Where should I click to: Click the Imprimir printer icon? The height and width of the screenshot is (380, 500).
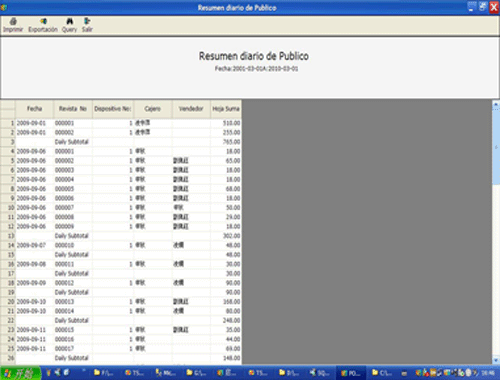point(13,25)
